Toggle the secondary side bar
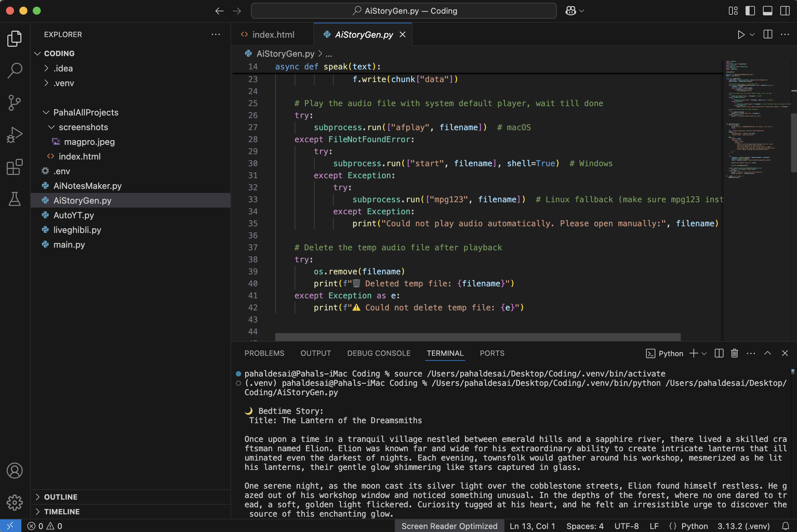Viewport: 797px width, 532px height. click(x=785, y=11)
